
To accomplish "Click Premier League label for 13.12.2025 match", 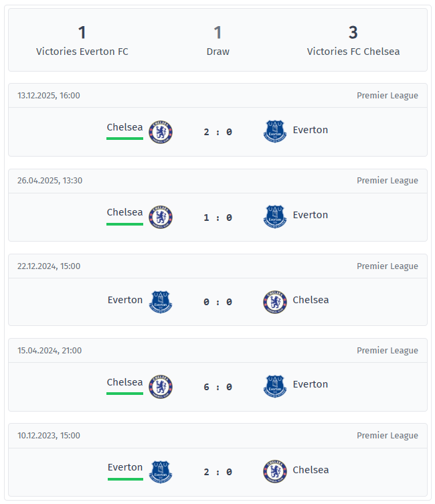I will pyautogui.click(x=387, y=95).
